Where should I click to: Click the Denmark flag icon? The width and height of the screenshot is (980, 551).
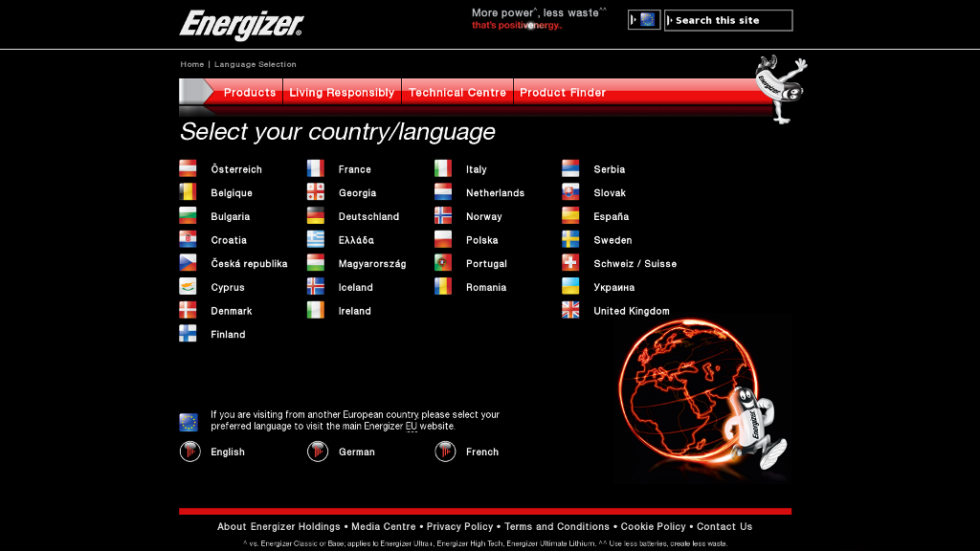188,311
